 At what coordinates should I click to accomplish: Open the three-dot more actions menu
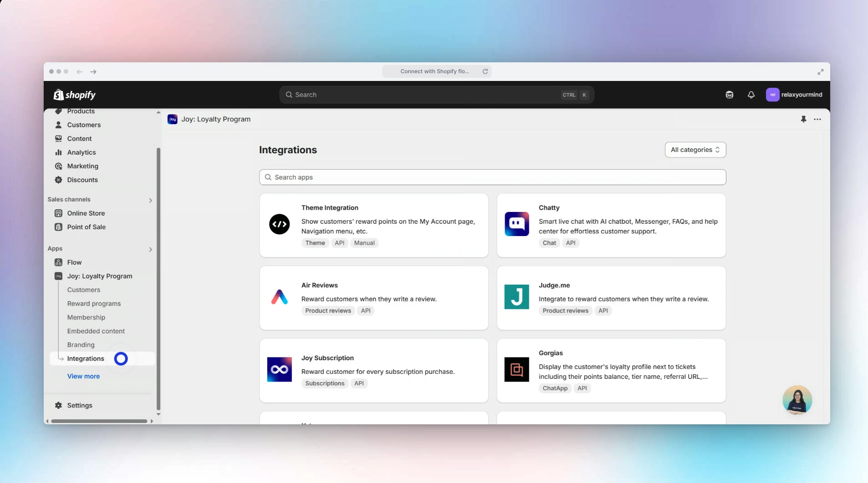[817, 119]
